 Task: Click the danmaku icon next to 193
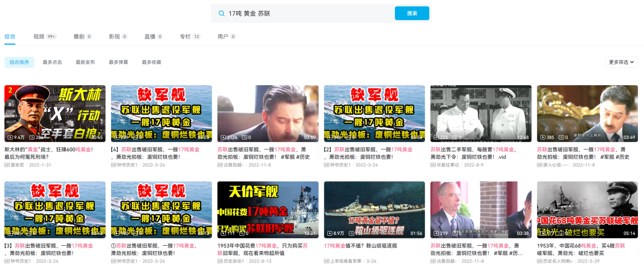point(351,233)
